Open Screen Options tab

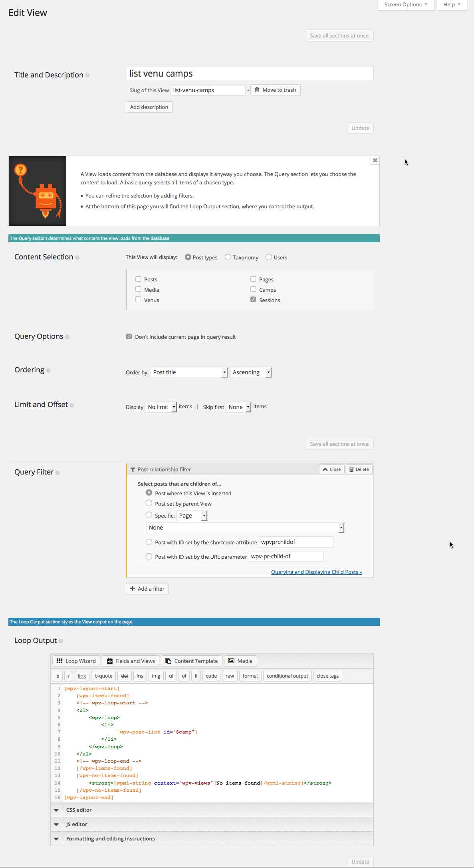coord(406,5)
